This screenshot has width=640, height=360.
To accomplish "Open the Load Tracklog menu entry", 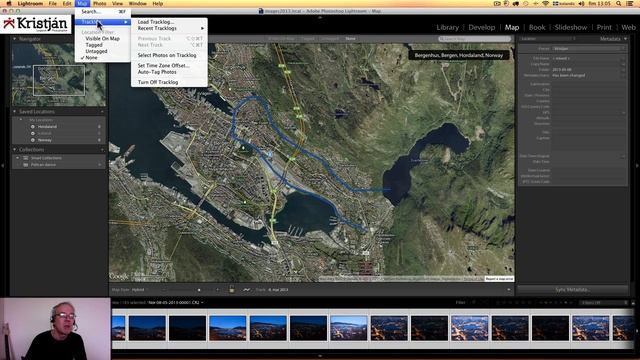I will (156, 22).
